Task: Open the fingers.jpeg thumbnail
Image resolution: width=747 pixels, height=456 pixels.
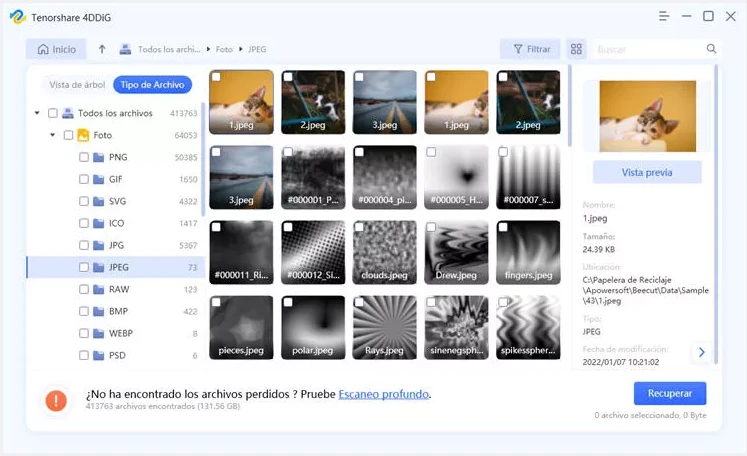Action: click(x=528, y=253)
